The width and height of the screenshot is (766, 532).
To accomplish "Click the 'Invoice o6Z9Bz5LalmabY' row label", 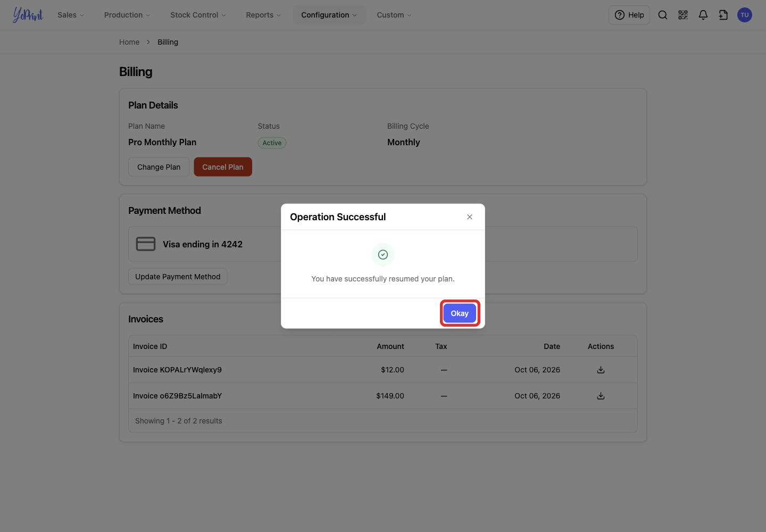I will coord(177,396).
